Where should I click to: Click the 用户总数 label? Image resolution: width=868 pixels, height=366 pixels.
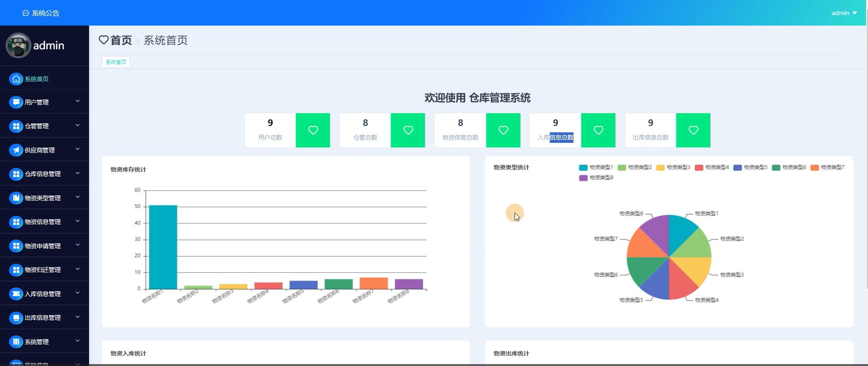coord(270,137)
